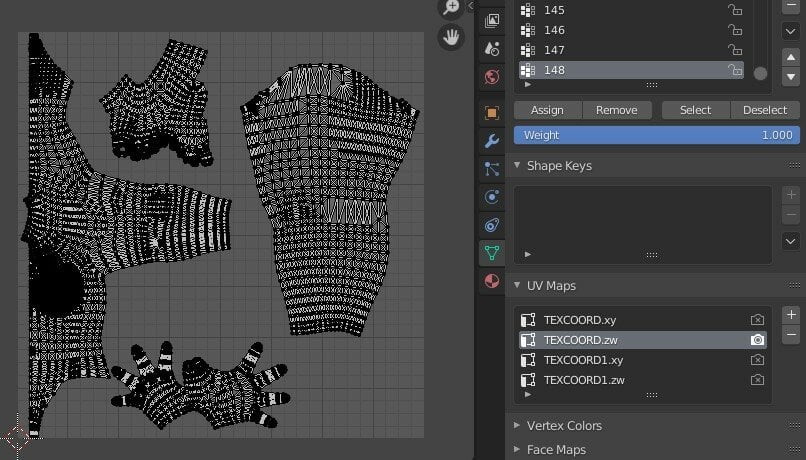The width and height of the screenshot is (806, 460).
Task: Click the zoom magnifier viewport gizmo
Action: point(451,7)
